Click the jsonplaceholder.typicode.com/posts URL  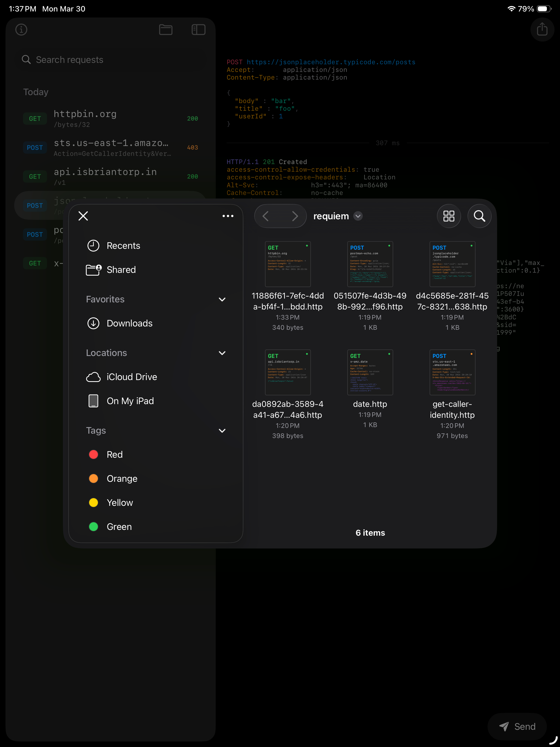click(331, 62)
